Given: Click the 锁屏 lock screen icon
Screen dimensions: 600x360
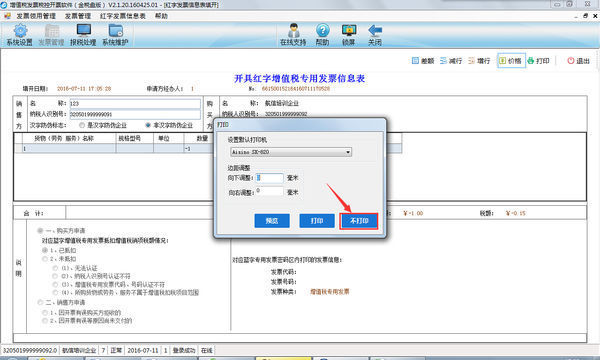Looking at the screenshot, I should pos(349,30).
